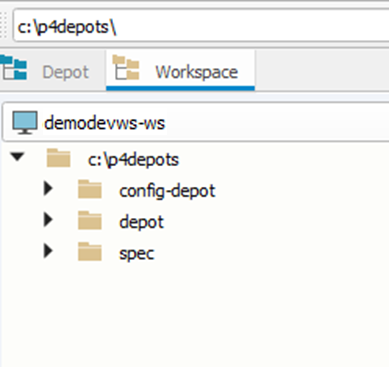The image size is (389, 367).
Task: Click the config-depot folder icon
Action: (x=90, y=189)
